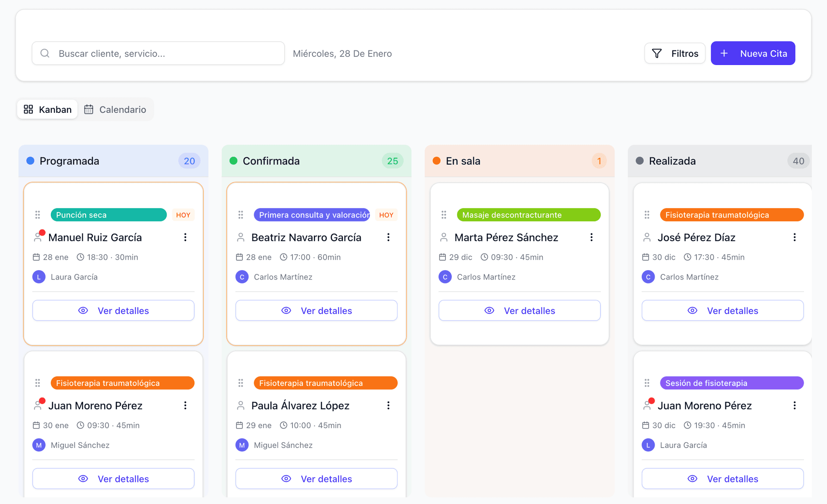This screenshot has height=504, width=827.
Task: Click the Punción seca service badge
Action: (109, 215)
